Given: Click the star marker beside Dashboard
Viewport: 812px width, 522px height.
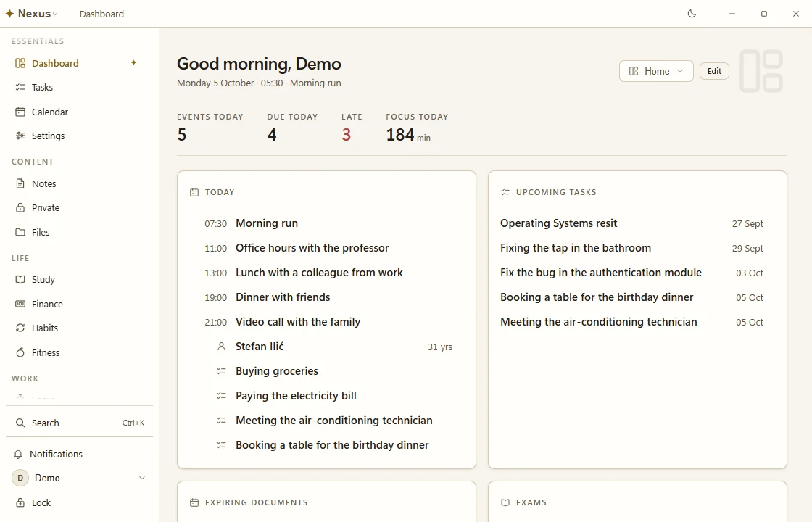Looking at the screenshot, I should [x=133, y=62].
